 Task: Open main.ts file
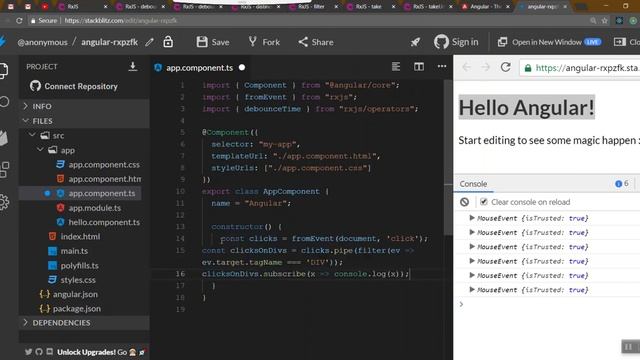(x=68, y=251)
